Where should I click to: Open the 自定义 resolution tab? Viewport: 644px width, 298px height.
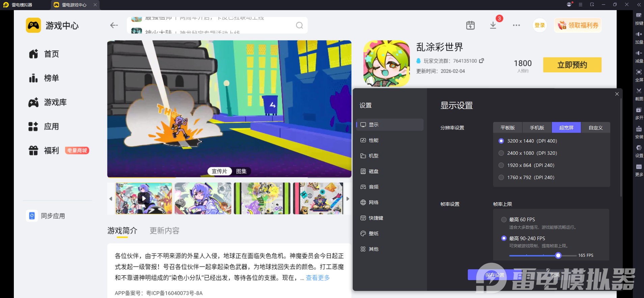pos(596,128)
